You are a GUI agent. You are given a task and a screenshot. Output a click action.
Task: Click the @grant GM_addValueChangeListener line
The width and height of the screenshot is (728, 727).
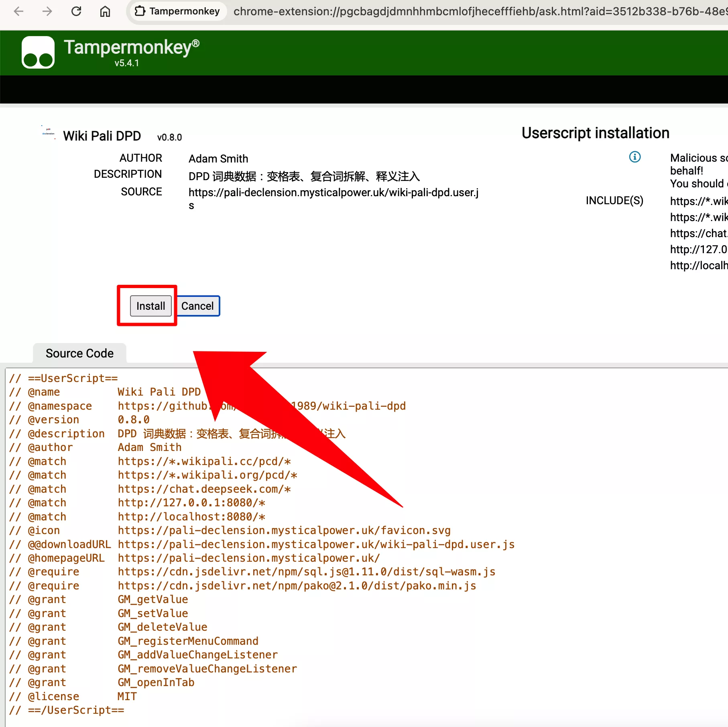[144, 655]
